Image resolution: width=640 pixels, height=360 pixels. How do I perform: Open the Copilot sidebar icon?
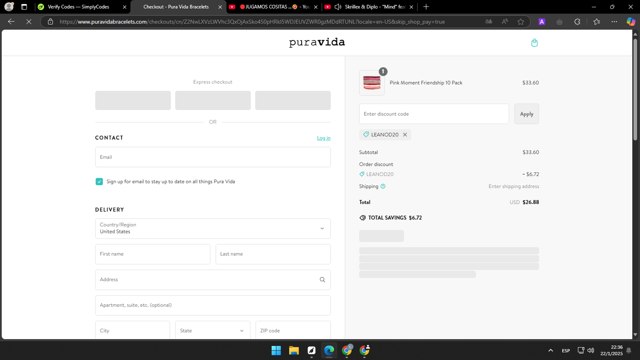[631, 22]
